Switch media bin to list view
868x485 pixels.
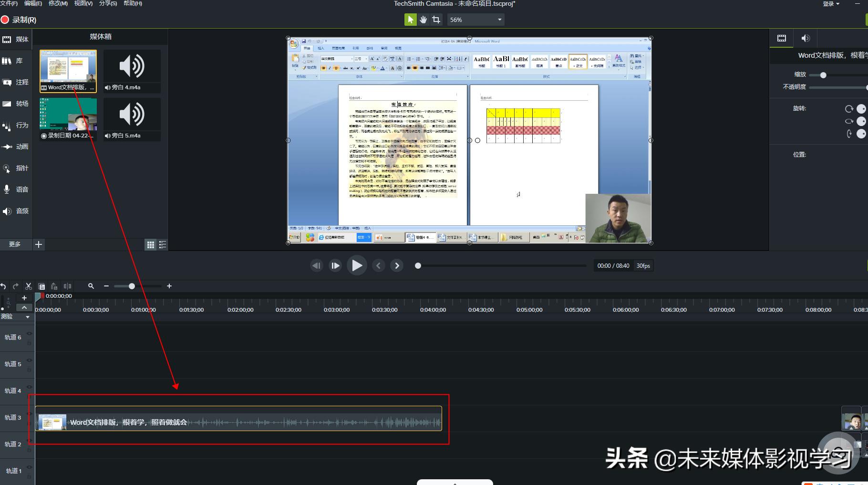click(163, 245)
